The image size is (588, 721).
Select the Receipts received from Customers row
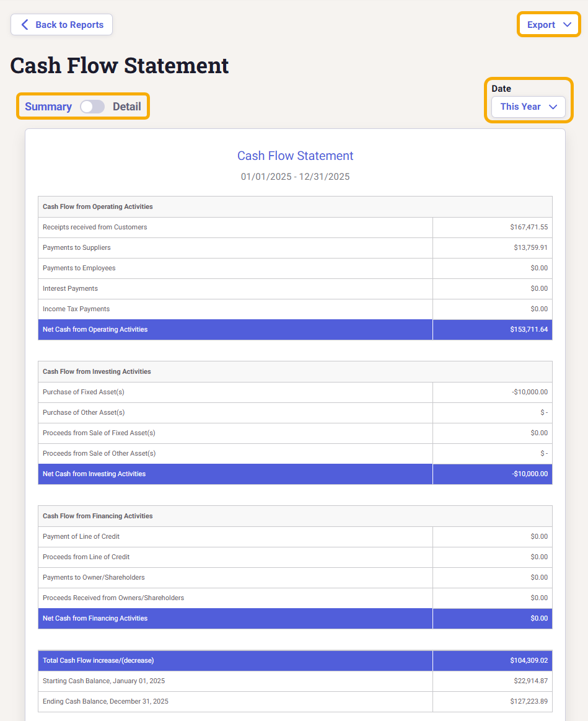tap(95, 227)
